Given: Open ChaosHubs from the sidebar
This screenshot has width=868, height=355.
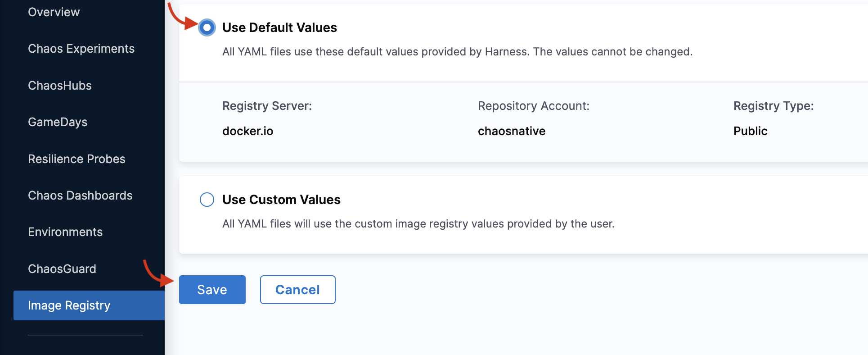Looking at the screenshot, I should (x=59, y=86).
